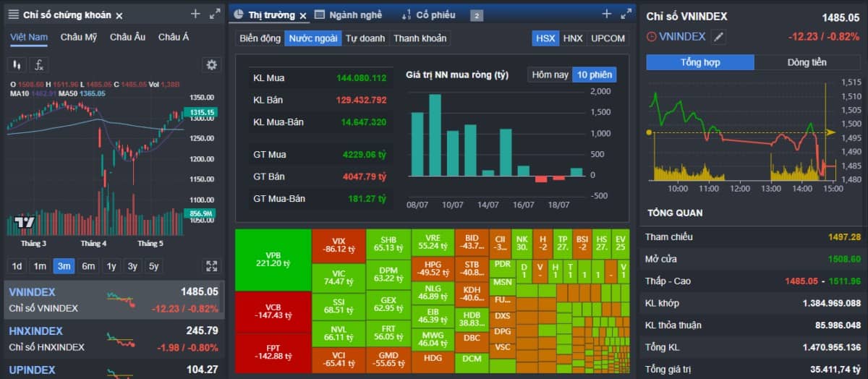
Task: Select the Việt Nam region tab
Action: point(29,37)
